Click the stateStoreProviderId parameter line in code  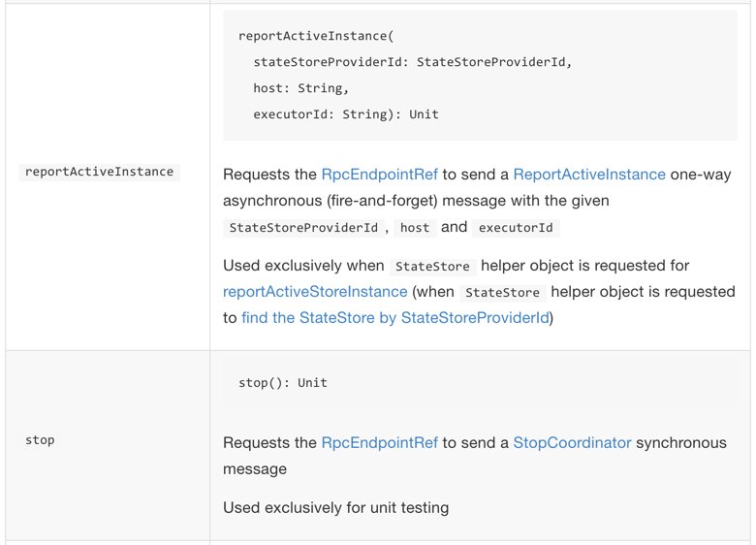[412, 62]
